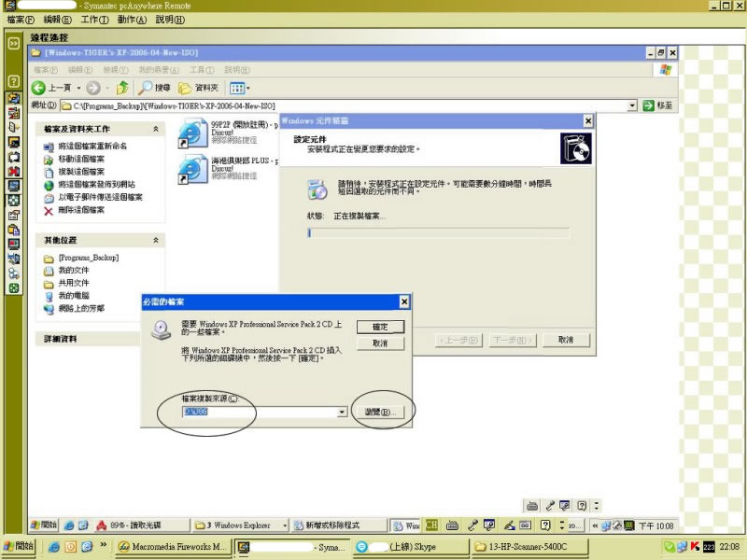Screen dimensions: 747x560
Task: Click rename this file (將這個檔案重新命名) task
Action: pyautogui.click(x=92, y=146)
